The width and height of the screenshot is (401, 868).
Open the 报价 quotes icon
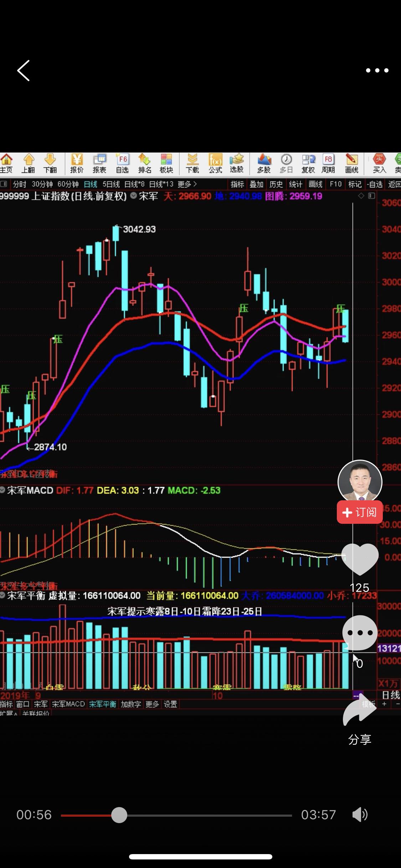(x=77, y=164)
